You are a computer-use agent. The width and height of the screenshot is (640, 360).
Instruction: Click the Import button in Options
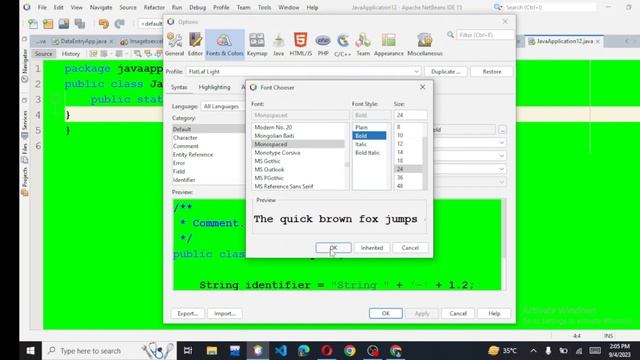[224, 313]
